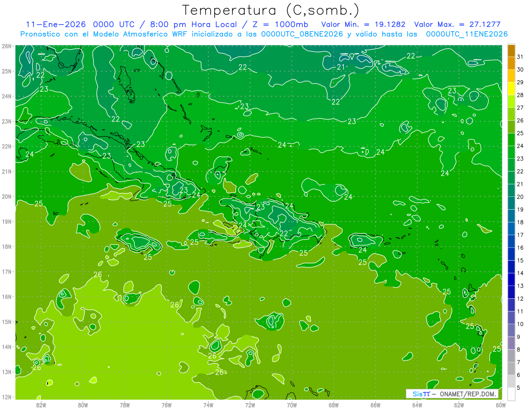The image size is (532, 411).
Task: Click the '68W' longitude label
Action: (334, 405)
